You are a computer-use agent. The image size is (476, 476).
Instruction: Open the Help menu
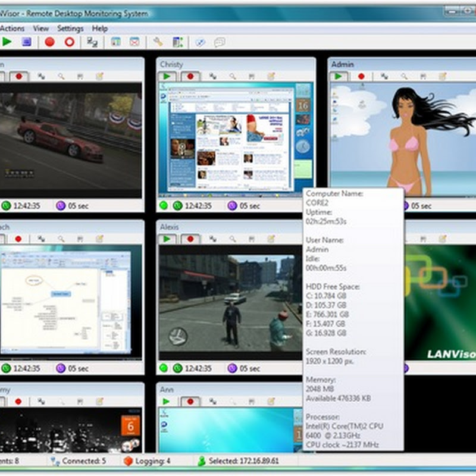click(x=100, y=28)
